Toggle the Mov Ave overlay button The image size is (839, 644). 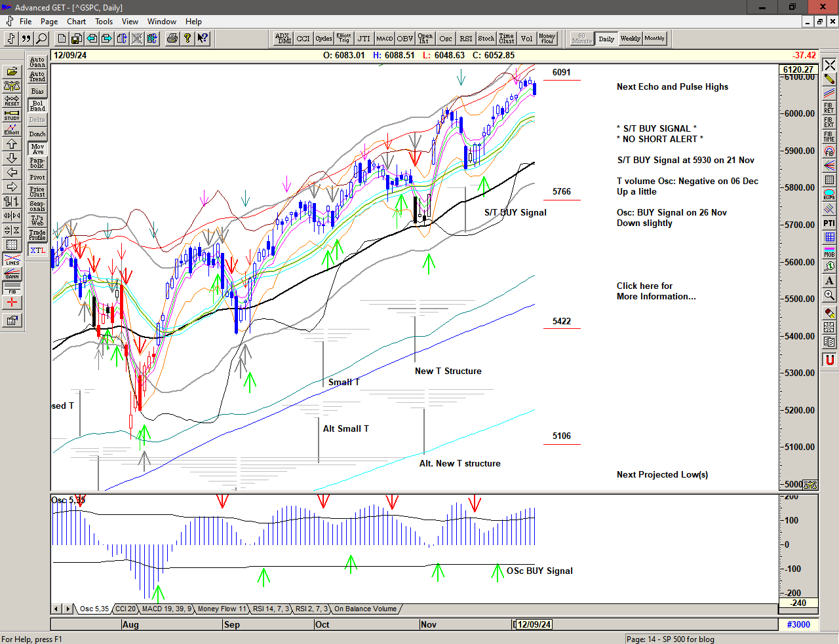(37, 149)
